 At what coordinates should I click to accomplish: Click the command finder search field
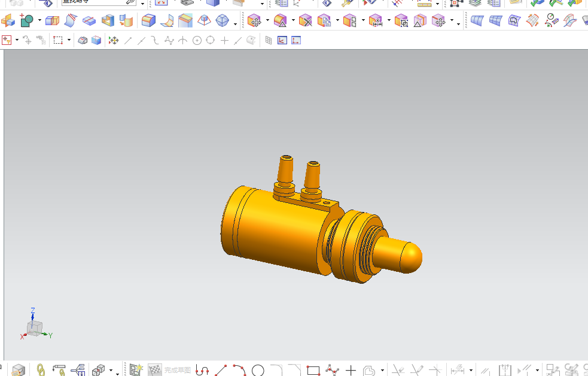(x=99, y=2)
